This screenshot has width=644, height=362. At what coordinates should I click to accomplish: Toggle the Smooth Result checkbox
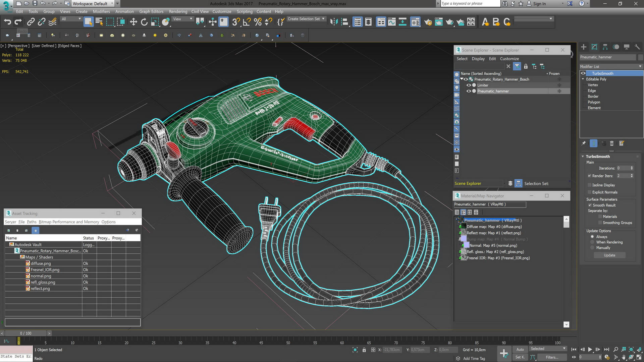coord(590,205)
